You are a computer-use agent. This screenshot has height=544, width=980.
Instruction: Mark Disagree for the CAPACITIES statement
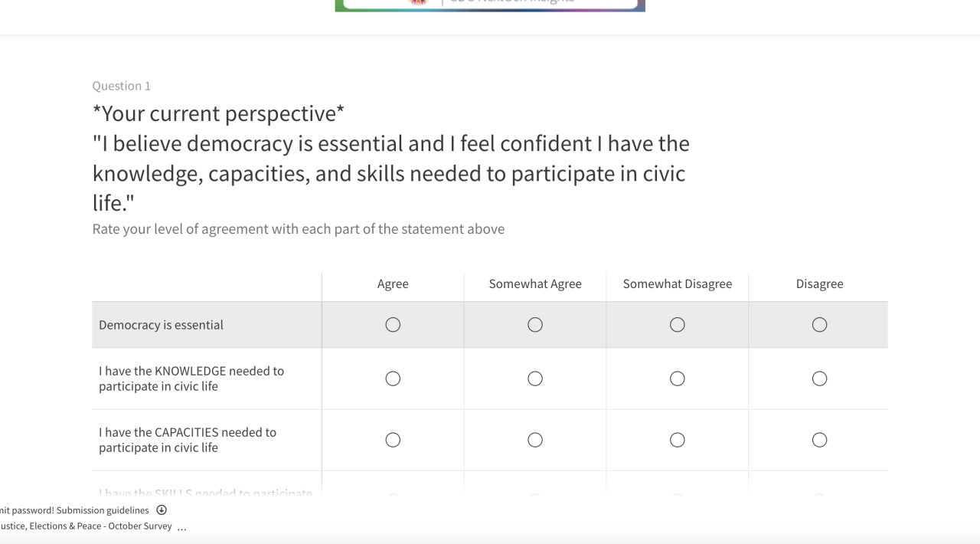819,440
